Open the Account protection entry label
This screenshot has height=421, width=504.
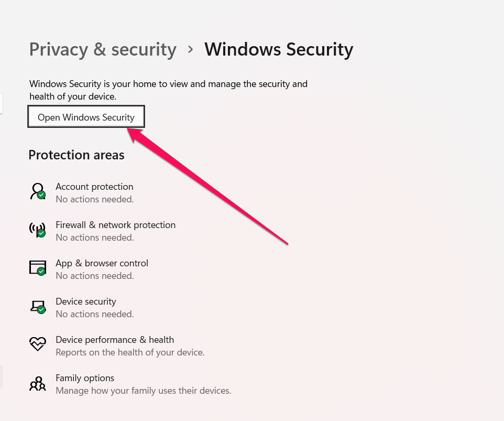[x=94, y=187]
